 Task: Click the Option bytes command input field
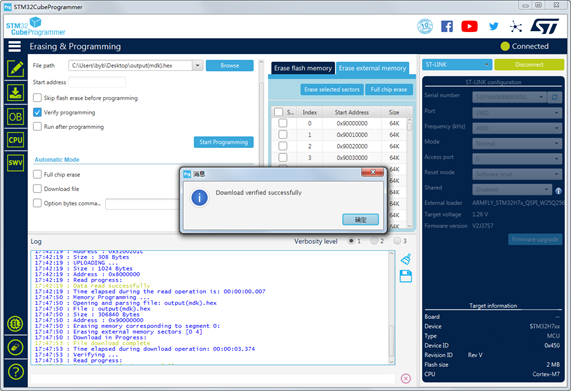click(143, 204)
